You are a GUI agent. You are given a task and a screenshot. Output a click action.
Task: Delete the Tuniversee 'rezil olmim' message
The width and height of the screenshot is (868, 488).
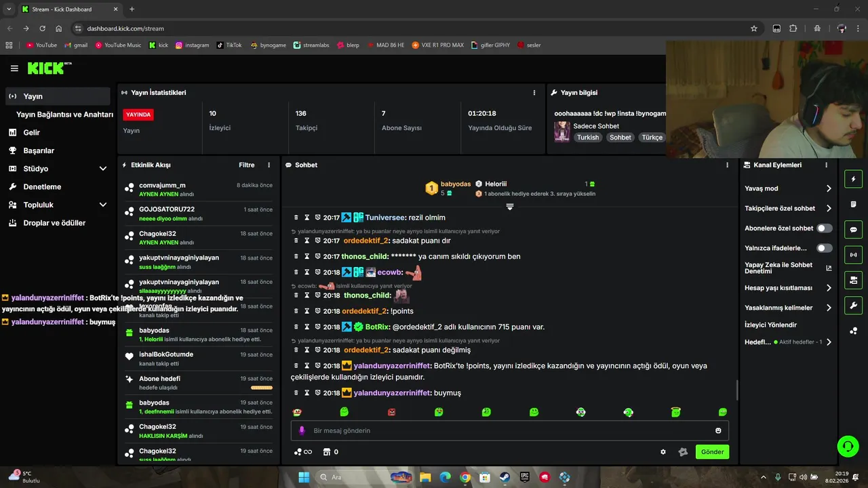click(x=296, y=218)
